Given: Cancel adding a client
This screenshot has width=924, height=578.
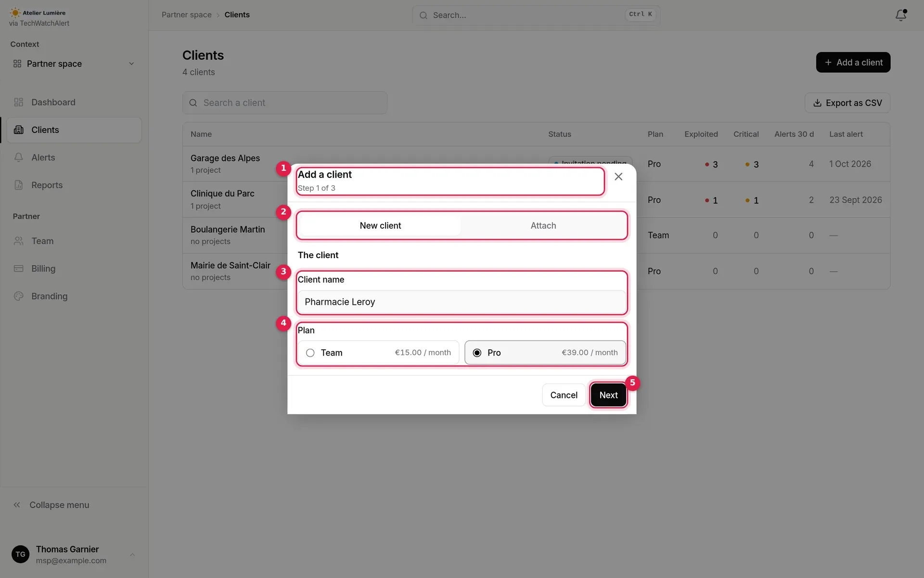Looking at the screenshot, I should tap(564, 395).
